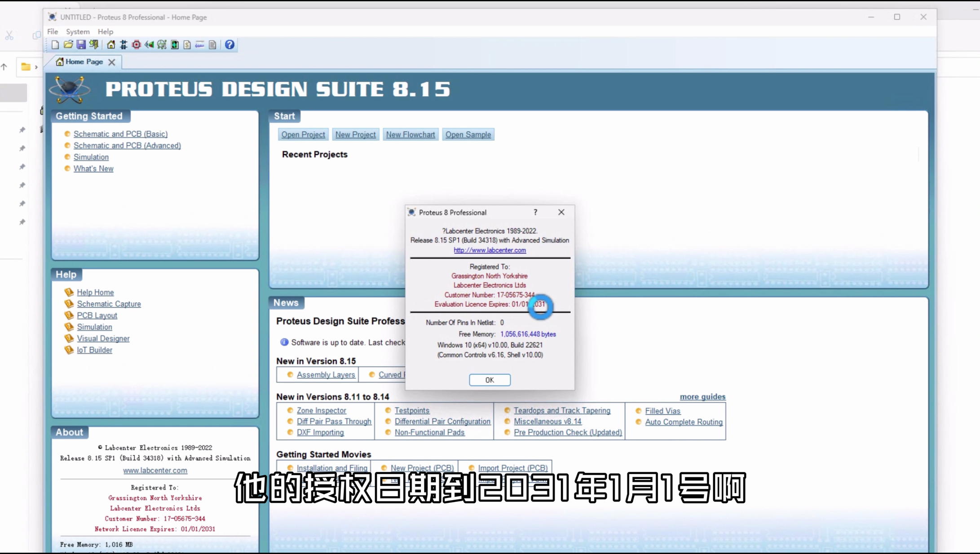Open Non-Functional Pads guide
This screenshot has width=980, height=554.
tap(429, 432)
